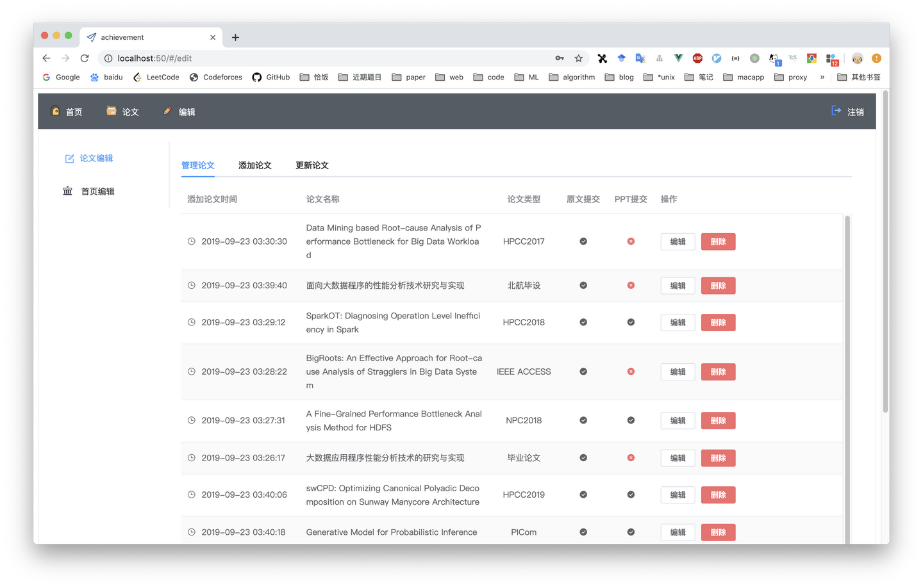Click the 论文编辑 edit icon in sidebar
The height and width of the screenshot is (588, 923).
(69, 158)
